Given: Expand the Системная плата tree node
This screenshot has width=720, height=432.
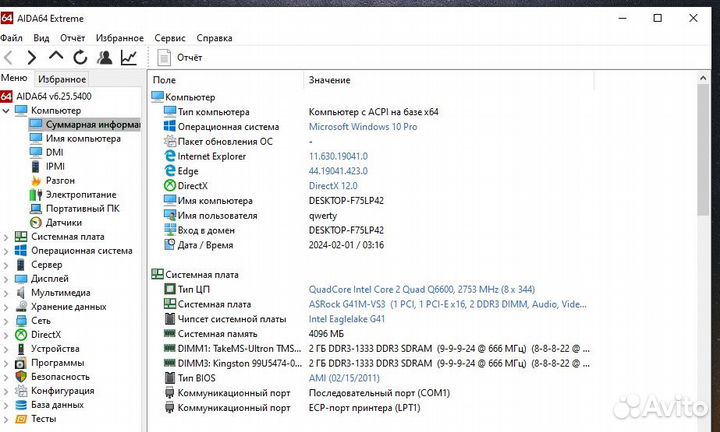Looking at the screenshot, I should pos(7,237).
